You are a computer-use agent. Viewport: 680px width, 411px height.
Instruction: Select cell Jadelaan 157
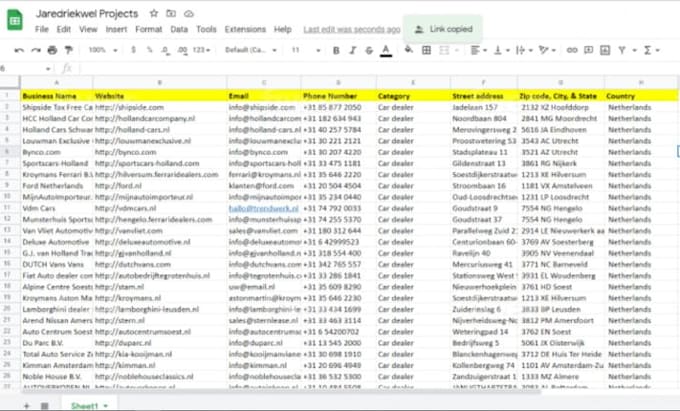(x=484, y=107)
